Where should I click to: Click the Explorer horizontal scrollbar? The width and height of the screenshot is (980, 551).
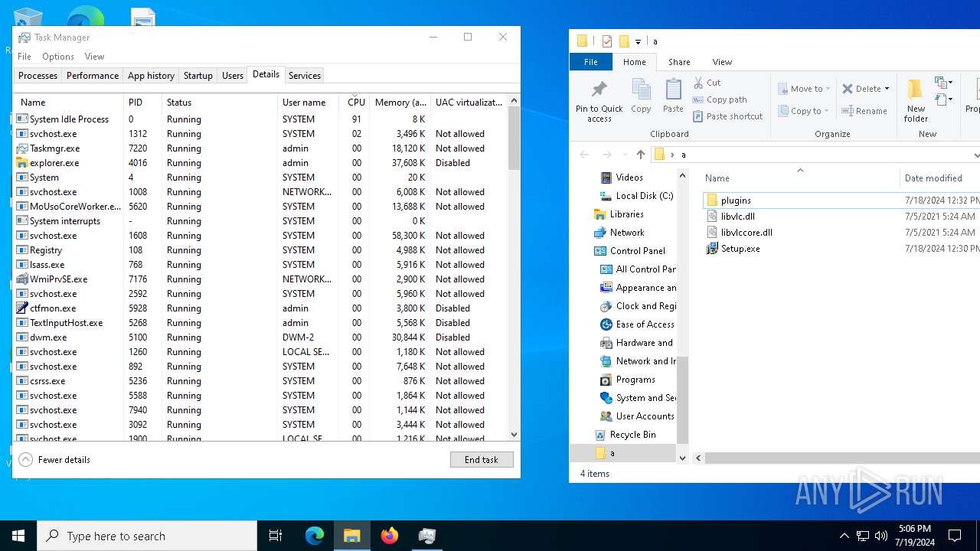[842, 458]
